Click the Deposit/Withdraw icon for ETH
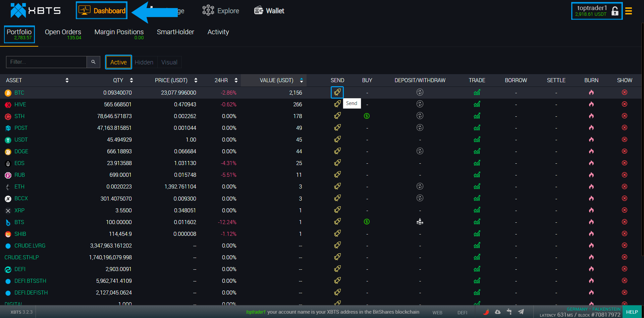This screenshot has height=318, width=644. pos(420,186)
